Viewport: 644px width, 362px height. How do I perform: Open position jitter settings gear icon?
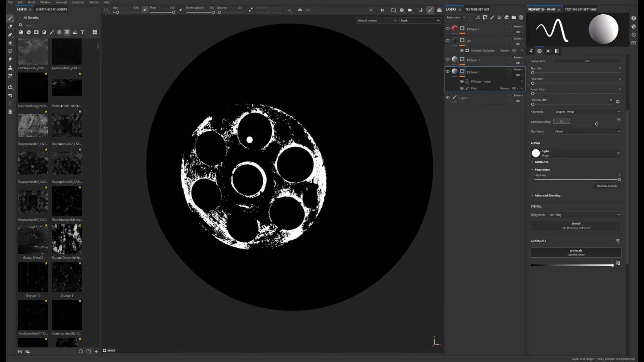(x=618, y=102)
